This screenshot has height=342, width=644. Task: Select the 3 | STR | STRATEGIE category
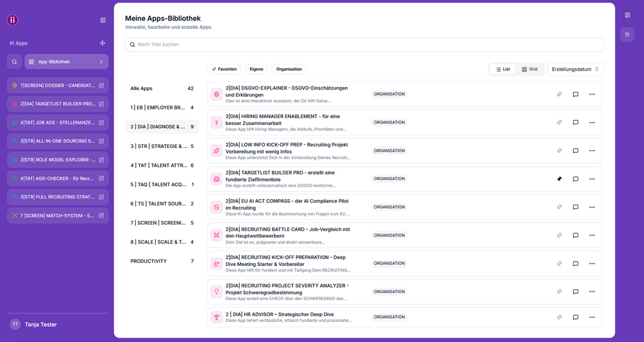162,146
